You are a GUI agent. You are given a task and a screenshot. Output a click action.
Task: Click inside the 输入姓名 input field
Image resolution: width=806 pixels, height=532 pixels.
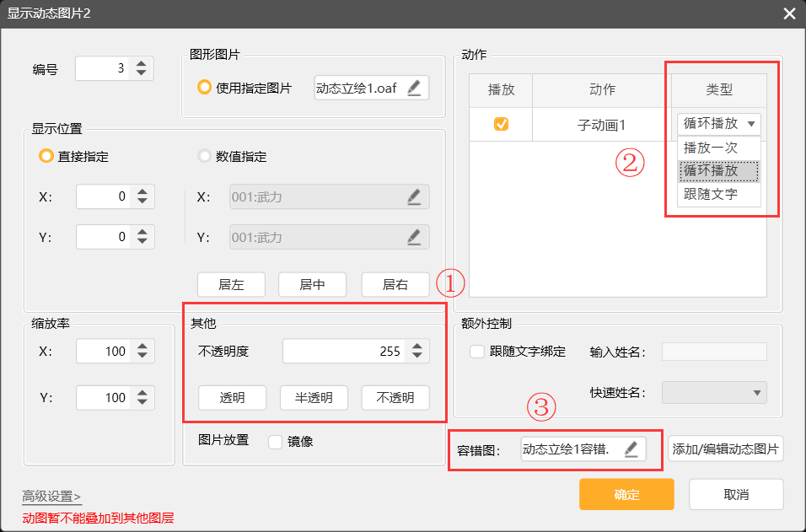[x=713, y=353]
